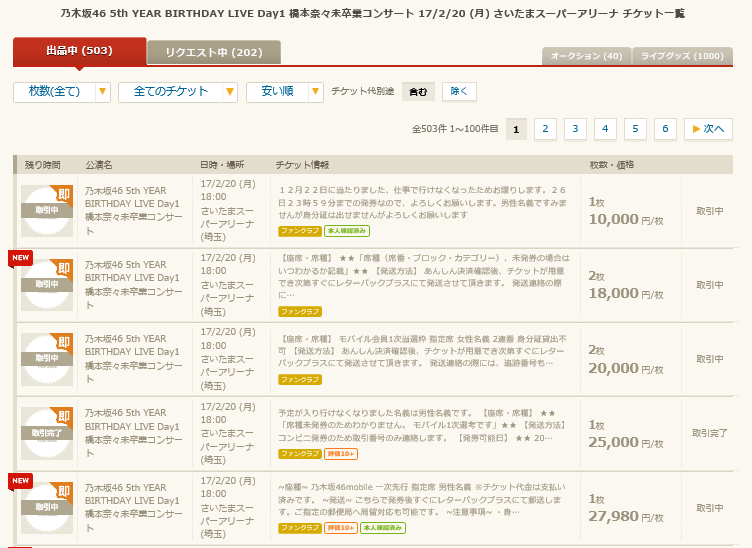This screenshot has width=752, height=548.
Task: Click the 27,980 円/枚 price
Action: click(626, 516)
